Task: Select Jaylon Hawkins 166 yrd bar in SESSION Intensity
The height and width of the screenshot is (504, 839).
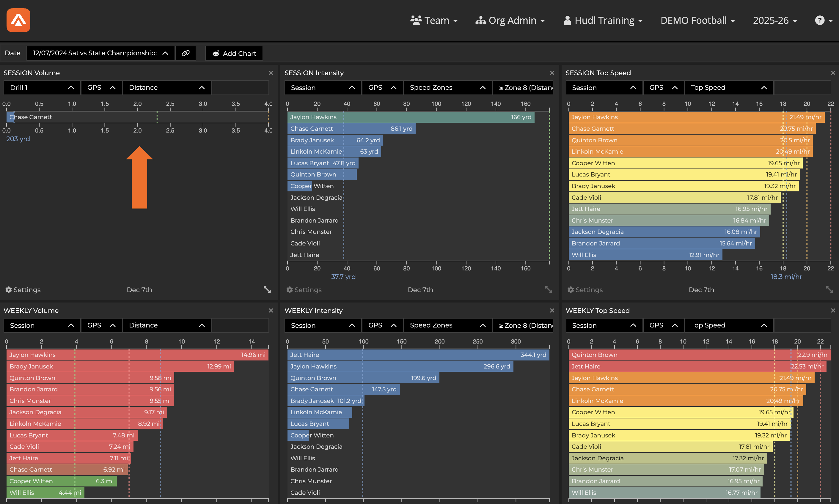Action: point(411,117)
